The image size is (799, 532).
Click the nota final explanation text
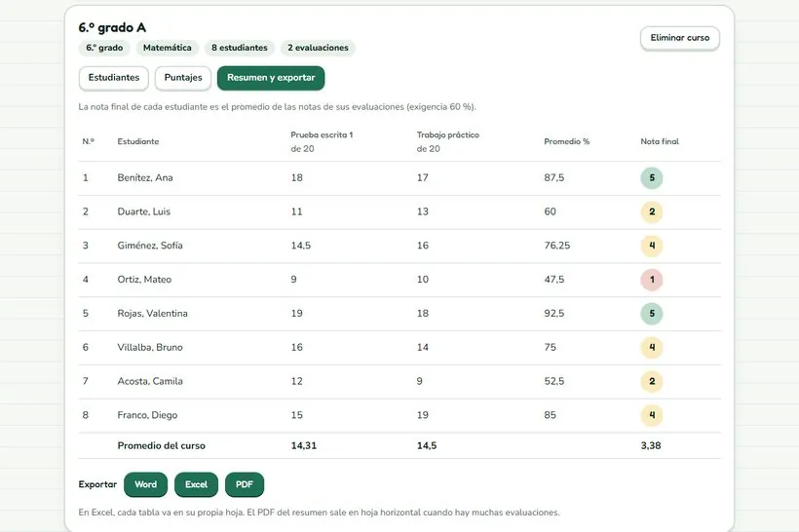(x=277, y=107)
